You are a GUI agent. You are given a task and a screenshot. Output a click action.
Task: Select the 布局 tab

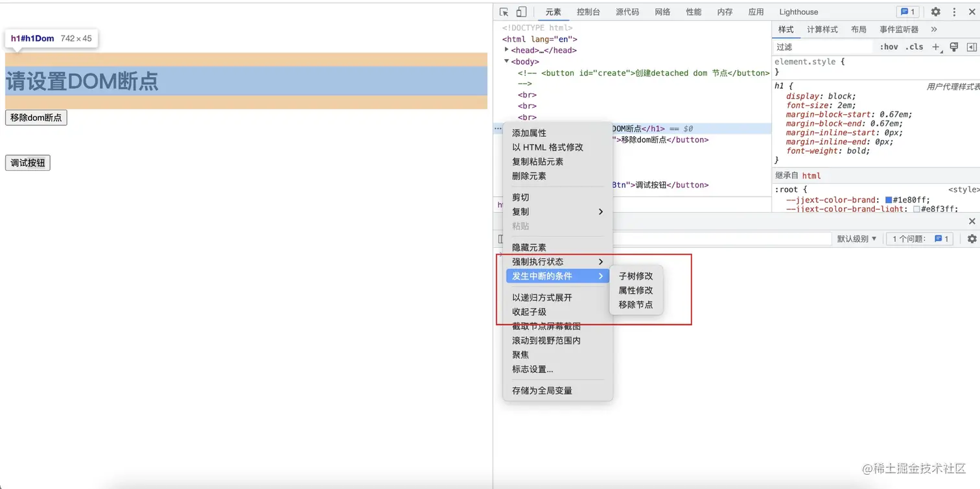pyautogui.click(x=858, y=29)
